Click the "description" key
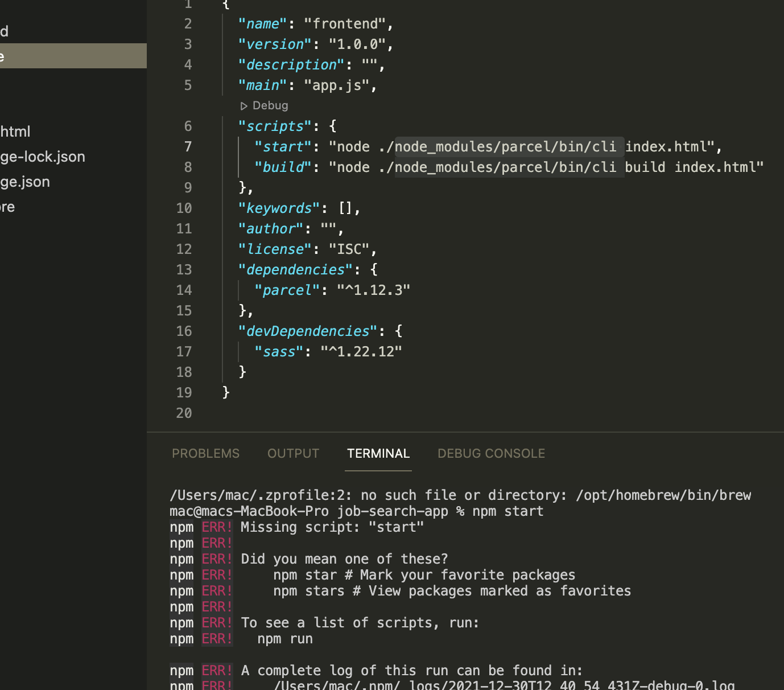Viewport: 784px width, 690px height. point(292,65)
